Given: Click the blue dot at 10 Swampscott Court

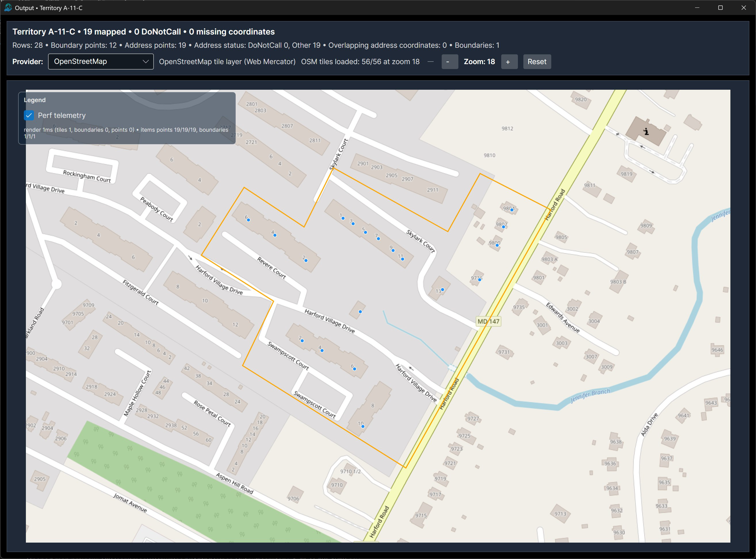Looking at the screenshot, I should (x=363, y=426).
